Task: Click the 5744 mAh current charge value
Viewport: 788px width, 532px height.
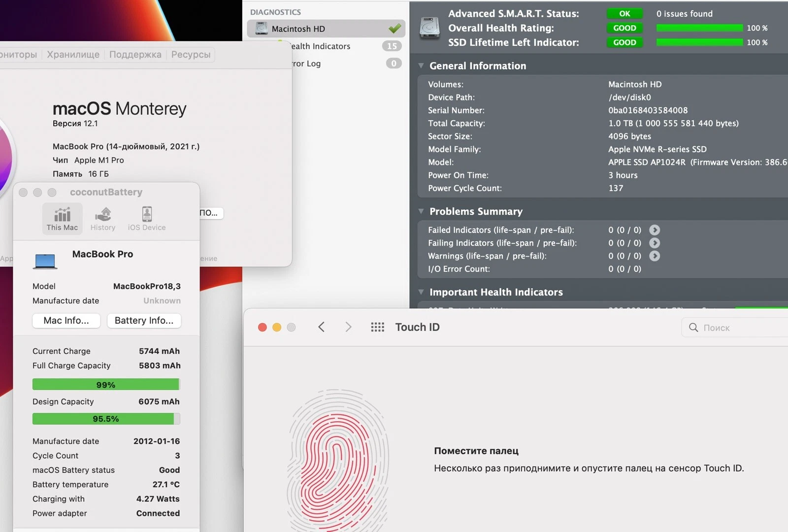Action: click(159, 351)
